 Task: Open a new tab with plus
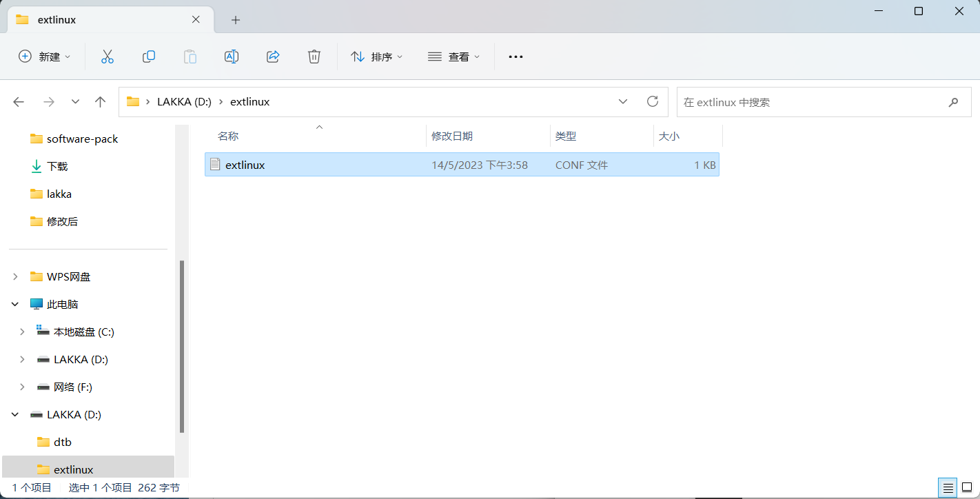(x=236, y=20)
